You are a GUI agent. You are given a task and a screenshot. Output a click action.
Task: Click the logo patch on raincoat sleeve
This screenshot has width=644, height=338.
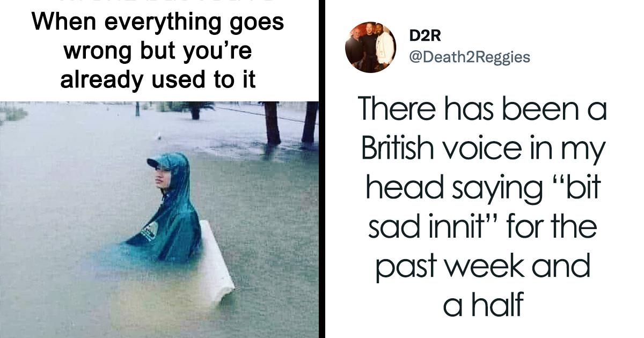coord(148,231)
